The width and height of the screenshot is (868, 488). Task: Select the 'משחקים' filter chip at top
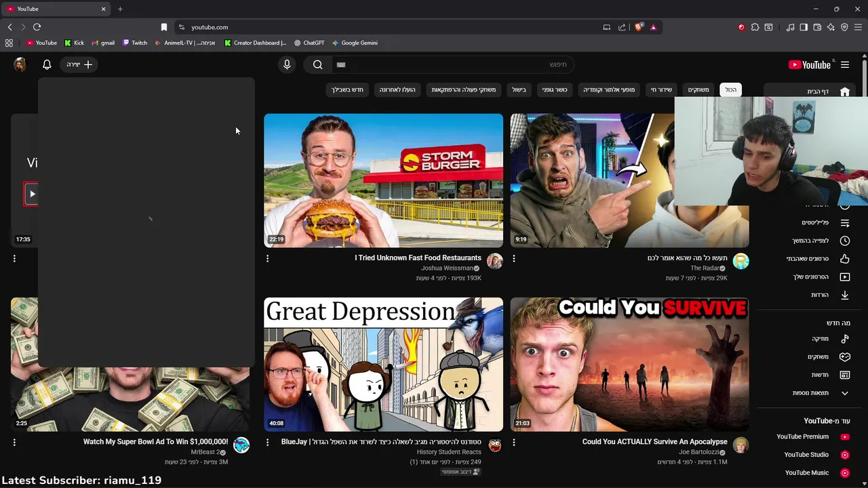coord(698,89)
